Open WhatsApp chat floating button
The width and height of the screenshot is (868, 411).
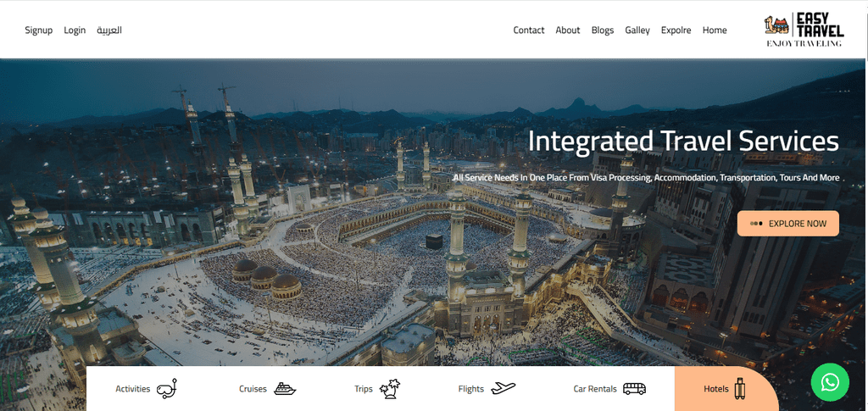pyautogui.click(x=830, y=382)
